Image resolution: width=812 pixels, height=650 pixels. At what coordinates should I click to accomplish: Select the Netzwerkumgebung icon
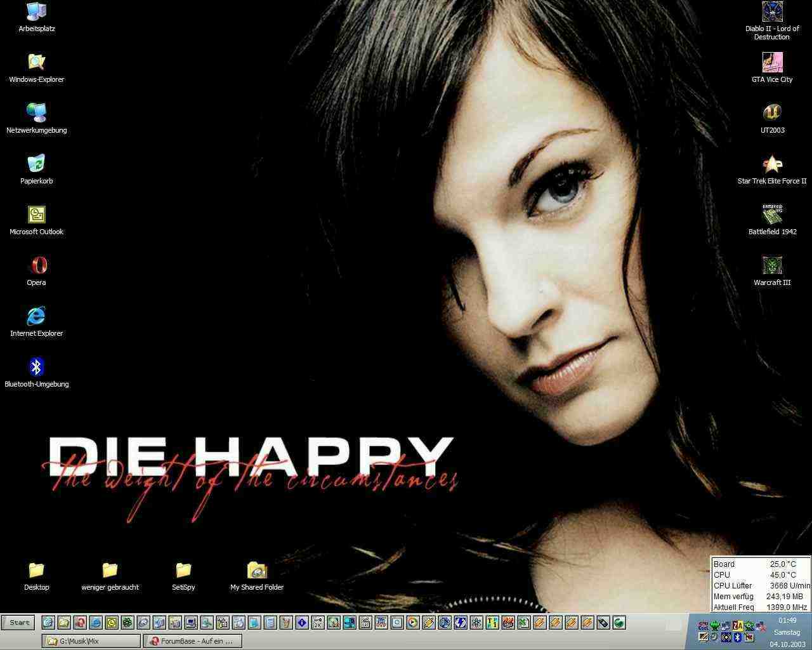click(x=36, y=119)
